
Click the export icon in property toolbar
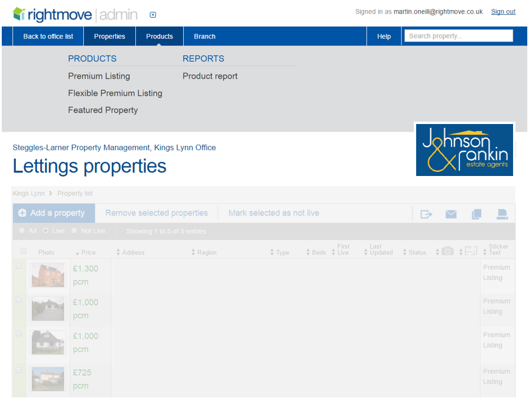point(426,214)
